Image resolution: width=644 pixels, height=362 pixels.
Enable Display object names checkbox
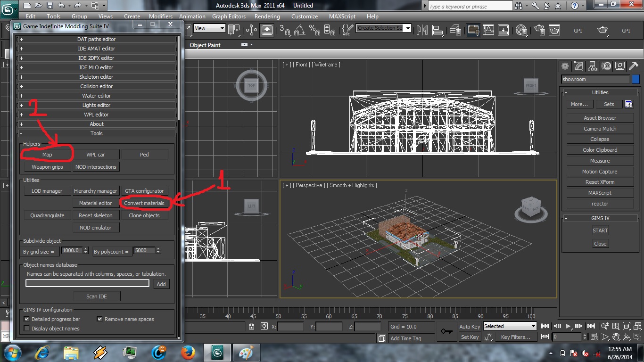click(27, 329)
